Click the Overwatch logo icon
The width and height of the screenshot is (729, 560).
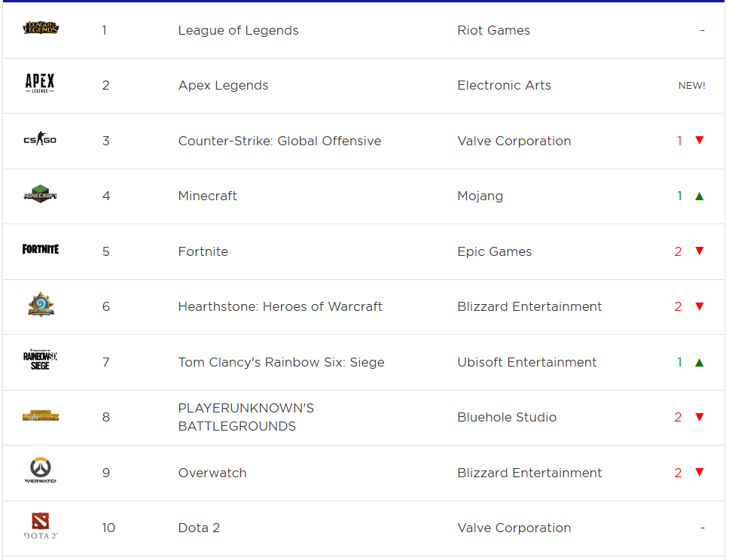40,471
